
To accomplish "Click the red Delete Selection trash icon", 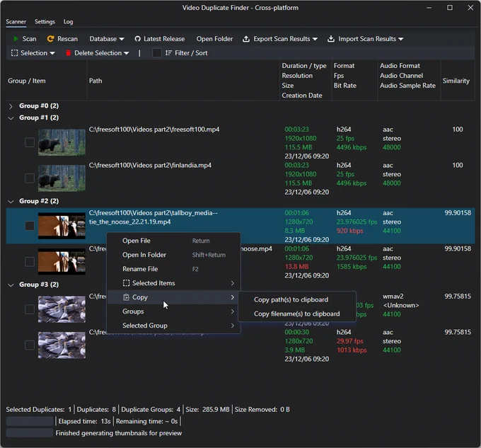I will [69, 53].
